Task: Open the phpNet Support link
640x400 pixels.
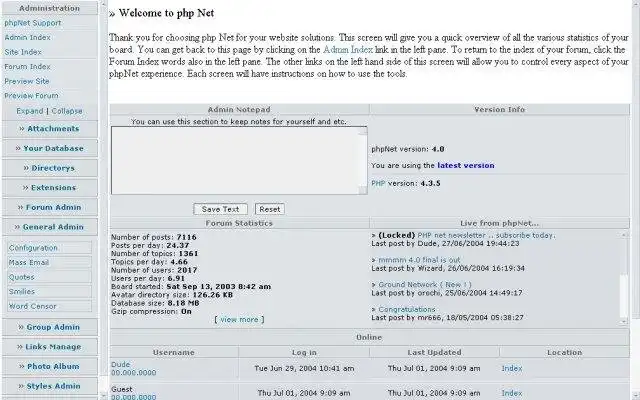Action: [33, 23]
